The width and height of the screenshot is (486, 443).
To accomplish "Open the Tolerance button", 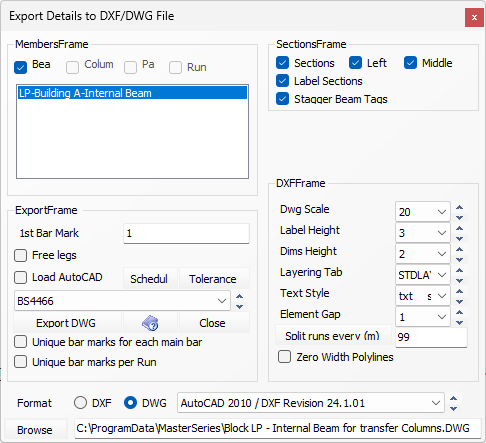I will click(x=214, y=279).
